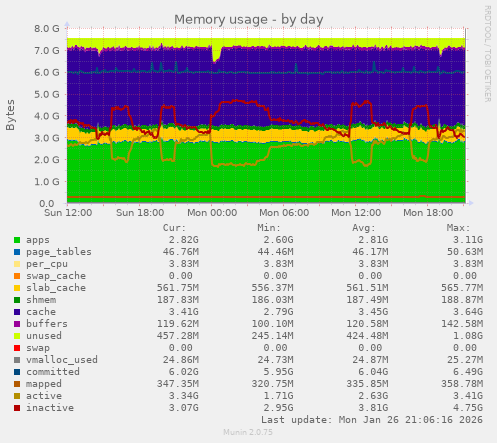This screenshot has height=443, width=497.
Task: Click the 'inactive' legend label
Action: click(50, 408)
